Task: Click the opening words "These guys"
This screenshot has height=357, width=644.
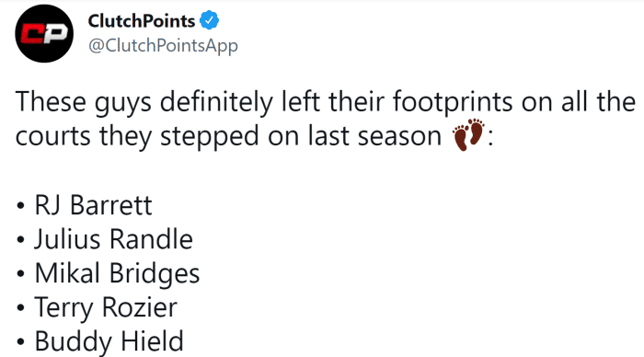Action: [84, 102]
